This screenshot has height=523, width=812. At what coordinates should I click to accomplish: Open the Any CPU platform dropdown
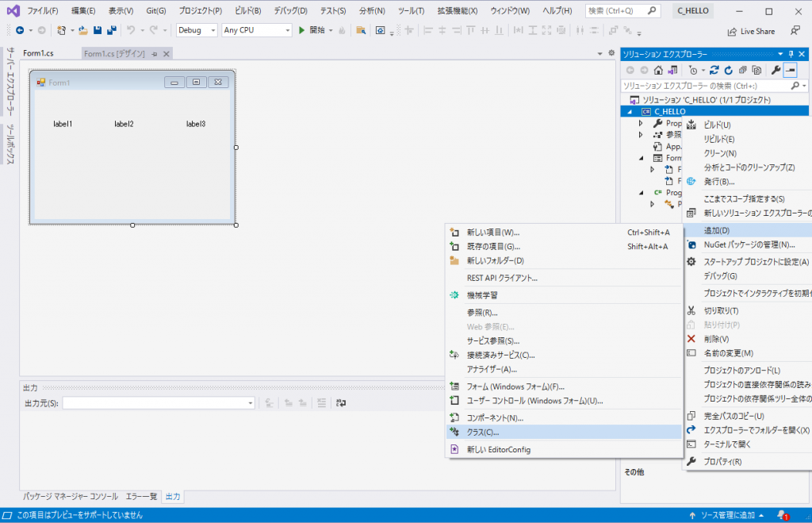(x=256, y=30)
